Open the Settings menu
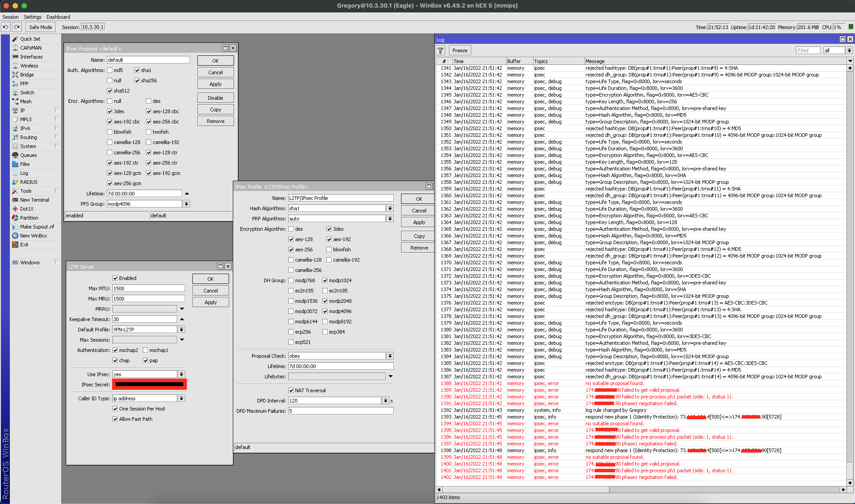The width and height of the screenshot is (855, 504). (x=32, y=17)
